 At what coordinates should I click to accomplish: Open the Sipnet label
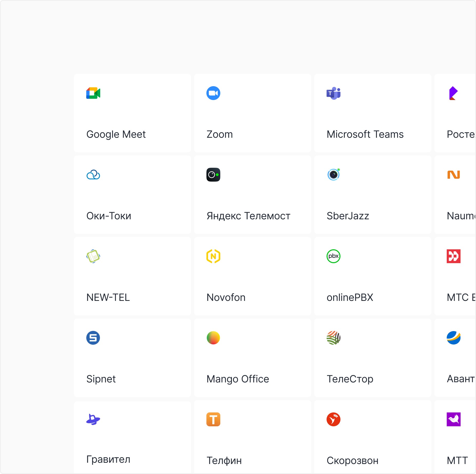tap(101, 379)
